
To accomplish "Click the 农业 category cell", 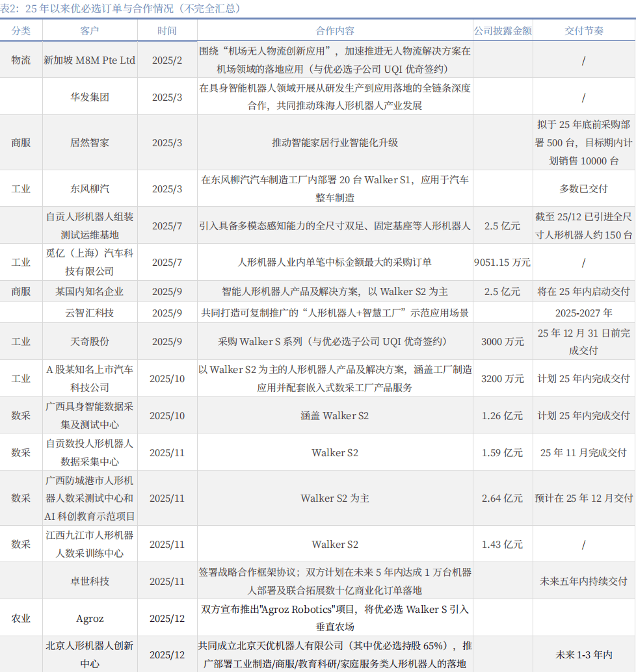I will coord(21,618).
